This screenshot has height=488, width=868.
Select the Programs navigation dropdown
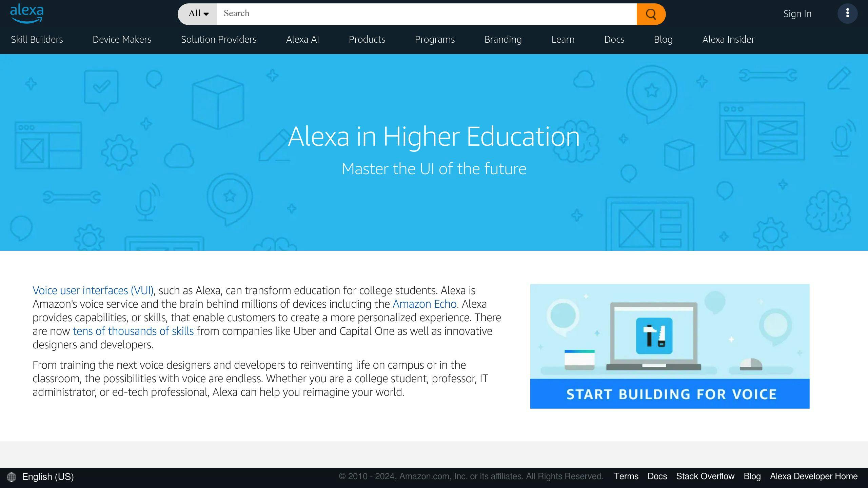[435, 39]
